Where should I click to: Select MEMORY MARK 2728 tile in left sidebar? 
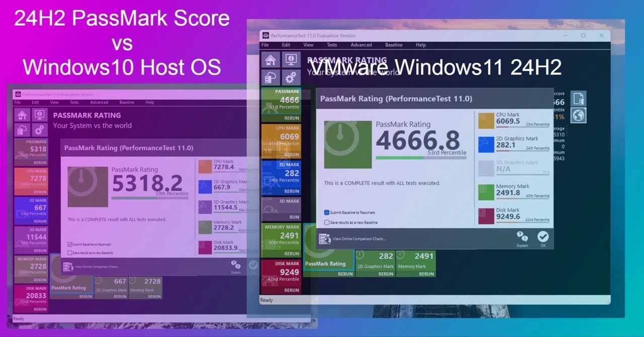(31, 269)
